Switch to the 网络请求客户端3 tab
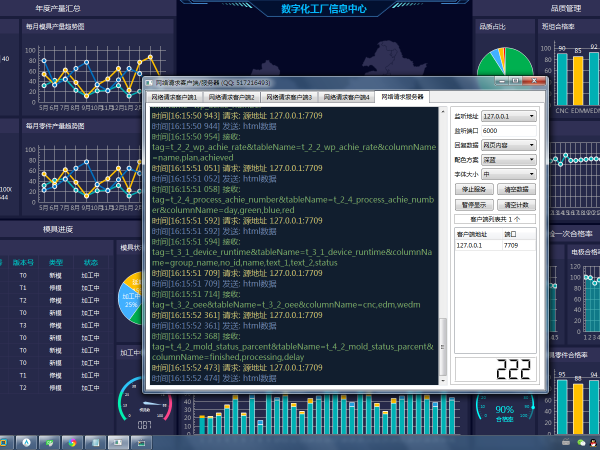 (289, 97)
